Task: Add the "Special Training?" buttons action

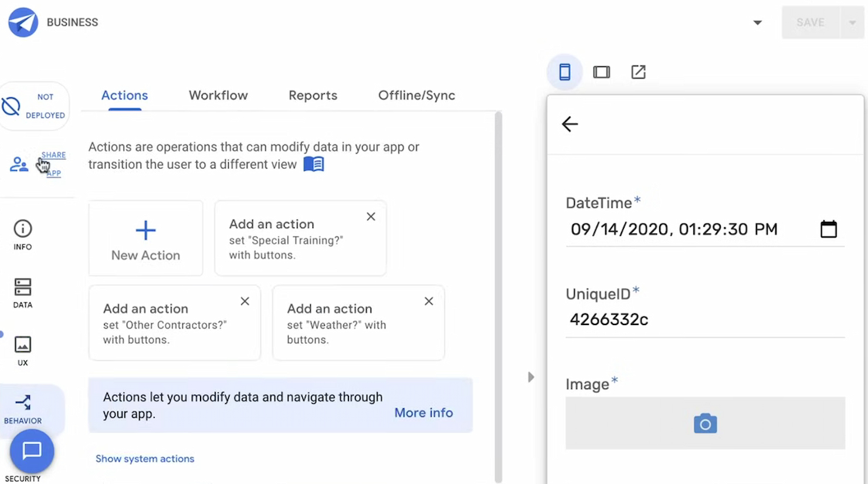Action: (x=300, y=238)
